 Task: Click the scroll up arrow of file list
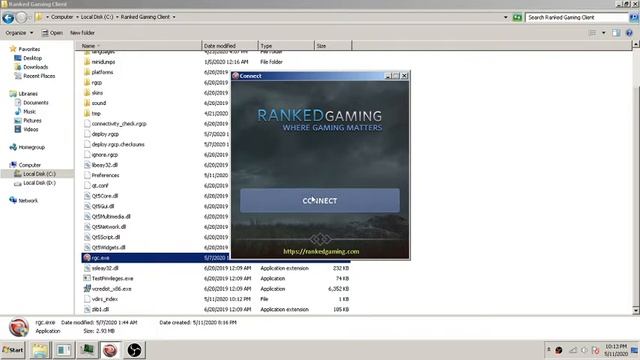(636, 44)
